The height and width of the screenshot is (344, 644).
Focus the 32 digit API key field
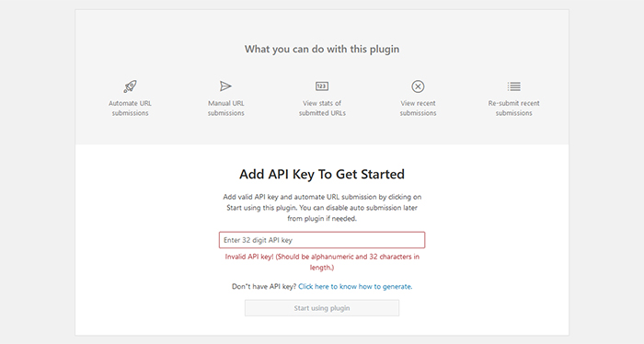click(322, 240)
